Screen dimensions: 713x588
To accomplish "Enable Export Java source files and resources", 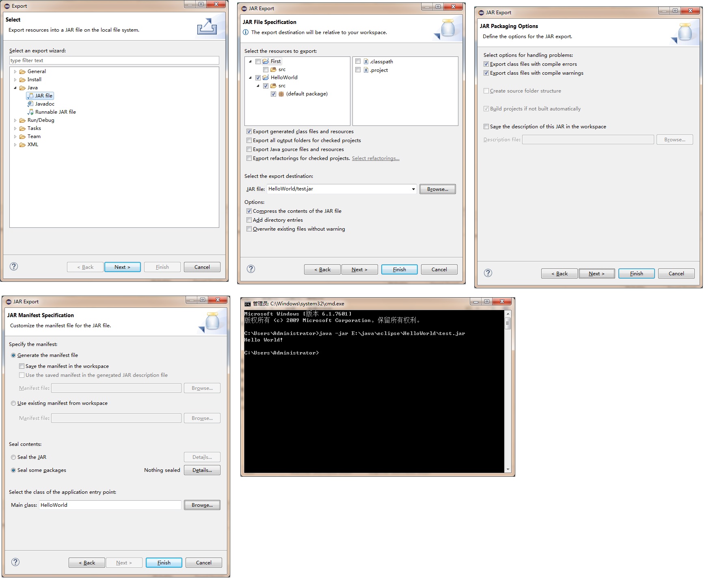I will [x=249, y=149].
